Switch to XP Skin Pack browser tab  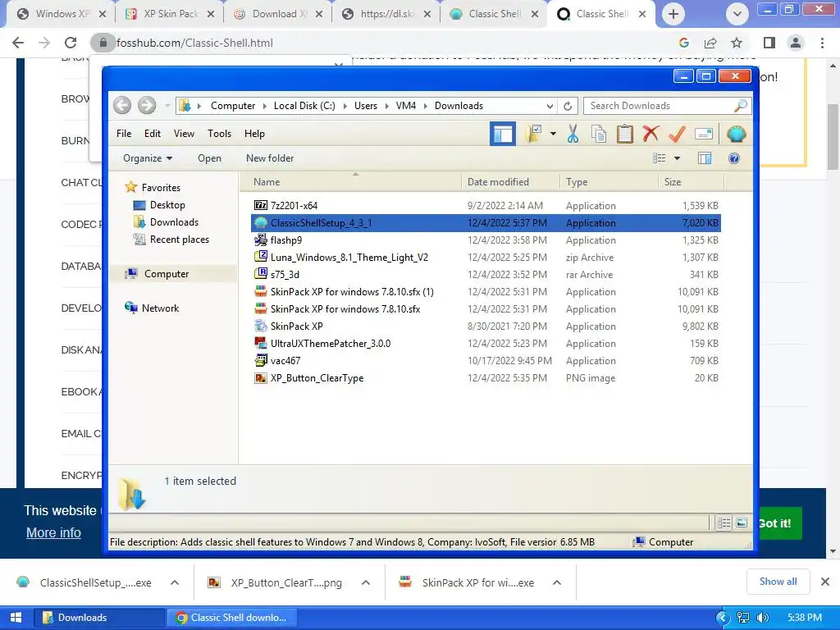171,14
